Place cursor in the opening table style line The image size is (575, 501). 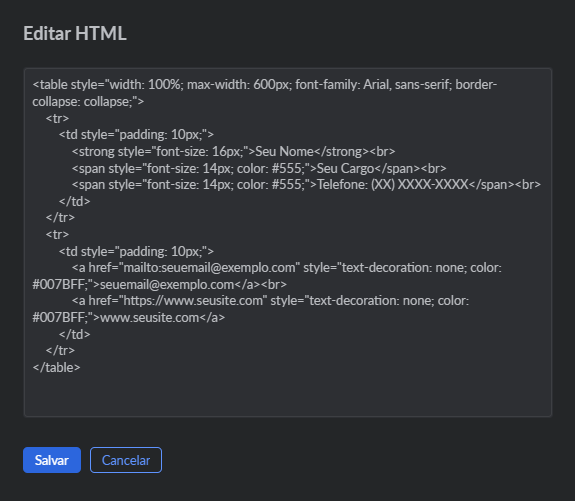click(x=264, y=85)
